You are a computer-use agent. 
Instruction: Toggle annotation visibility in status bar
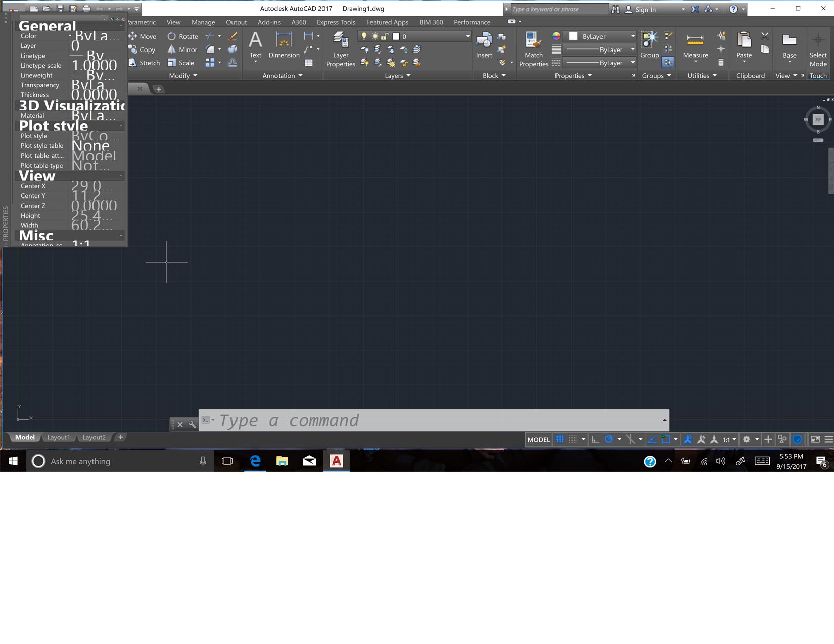pos(688,439)
